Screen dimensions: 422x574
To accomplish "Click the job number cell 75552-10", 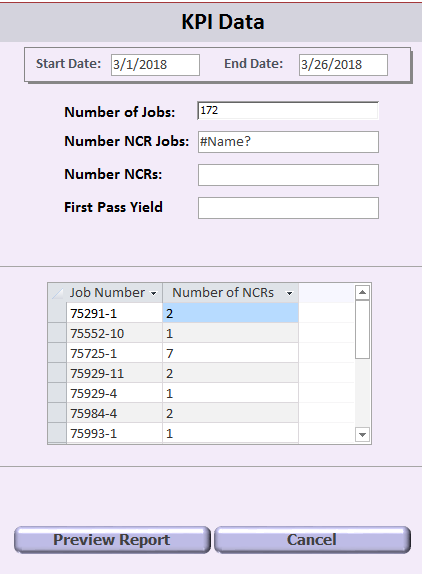I will (x=115, y=333).
